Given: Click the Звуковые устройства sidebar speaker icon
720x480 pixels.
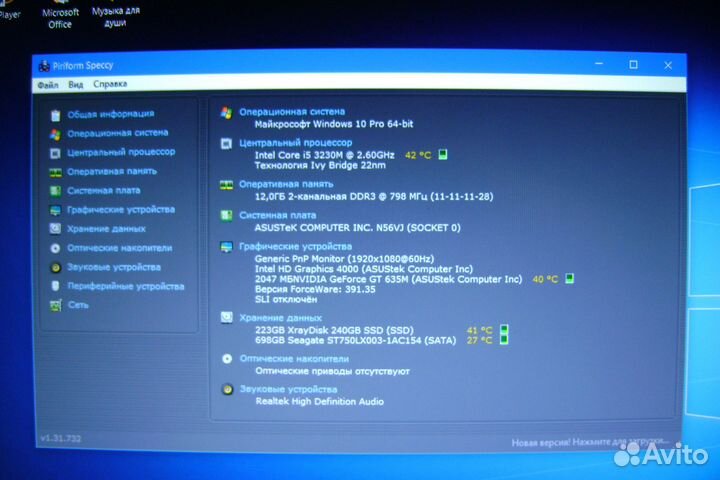Looking at the screenshot, I should [x=56, y=268].
